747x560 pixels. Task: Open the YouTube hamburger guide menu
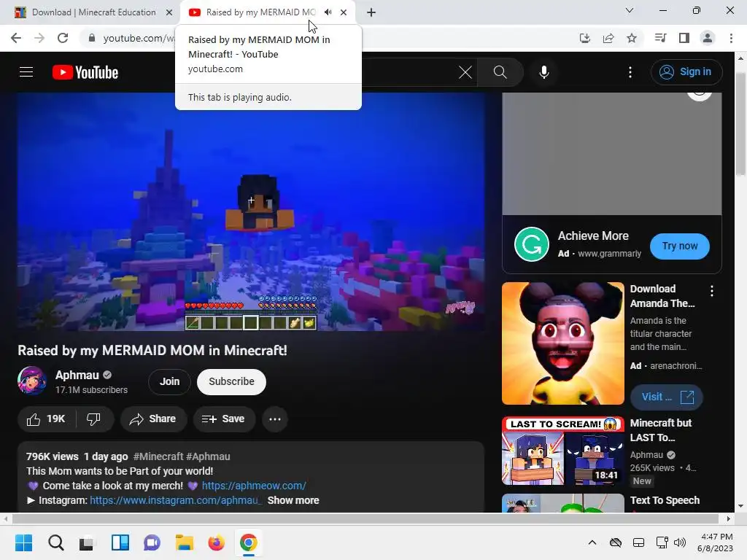26,72
